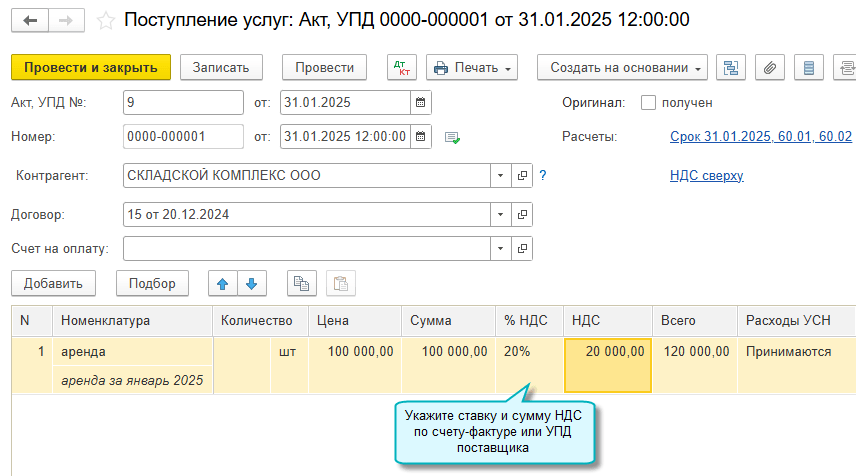Go forward with the right arrow button
The image size is (856, 476).
click(x=66, y=21)
